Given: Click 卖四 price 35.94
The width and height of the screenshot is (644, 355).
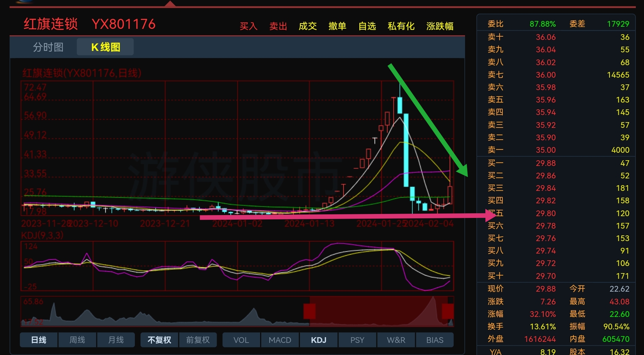Looking at the screenshot, I should pos(546,112).
